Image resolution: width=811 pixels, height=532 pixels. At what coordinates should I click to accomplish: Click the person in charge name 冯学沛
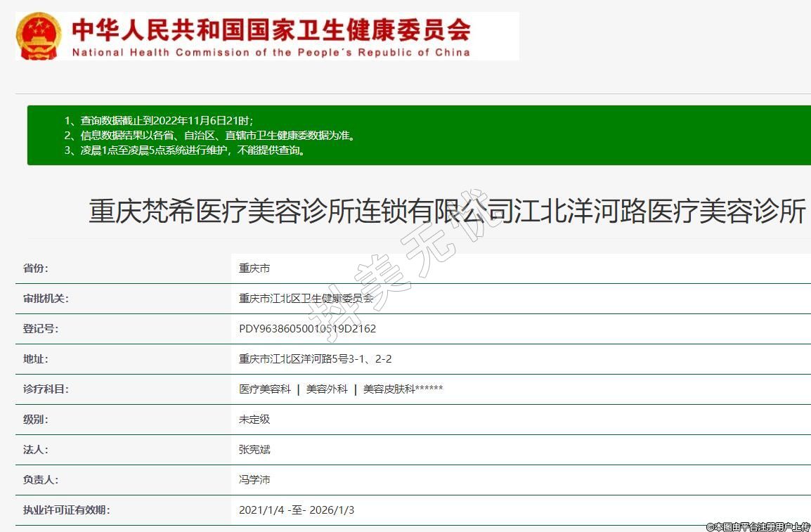(x=254, y=480)
